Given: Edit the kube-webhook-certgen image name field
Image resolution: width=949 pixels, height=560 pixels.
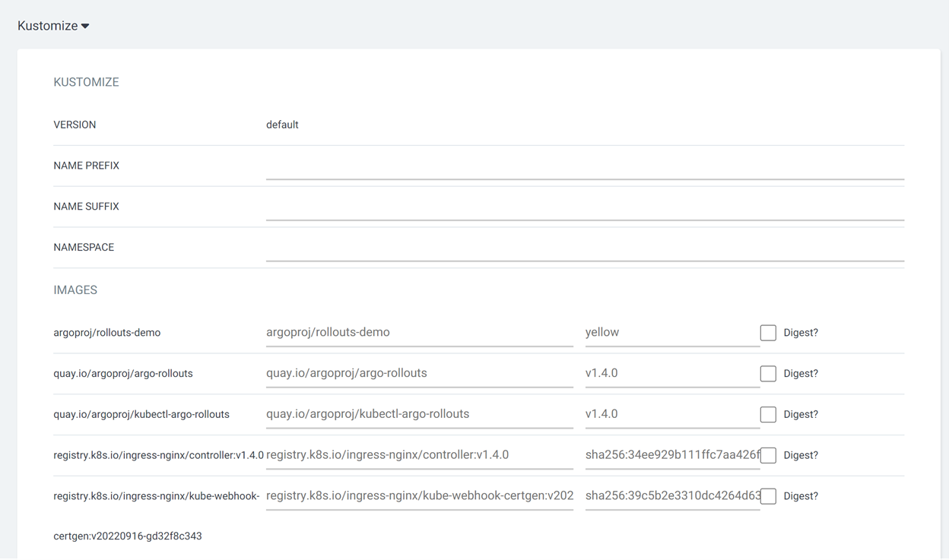Looking at the screenshot, I should [419, 496].
